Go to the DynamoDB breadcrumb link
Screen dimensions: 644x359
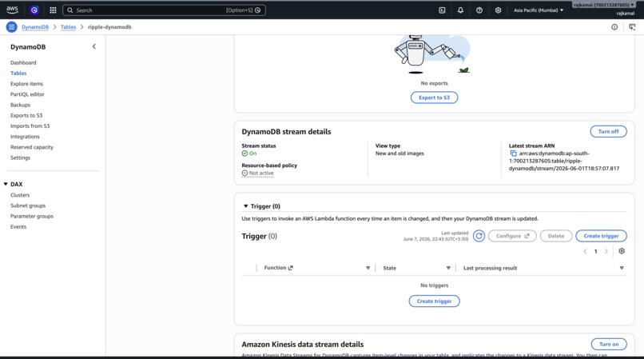35,27
